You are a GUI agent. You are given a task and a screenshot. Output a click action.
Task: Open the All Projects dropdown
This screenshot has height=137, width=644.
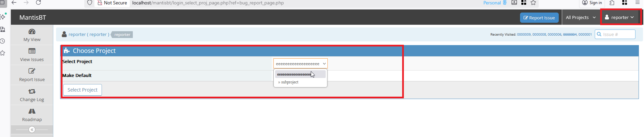point(580,18)
